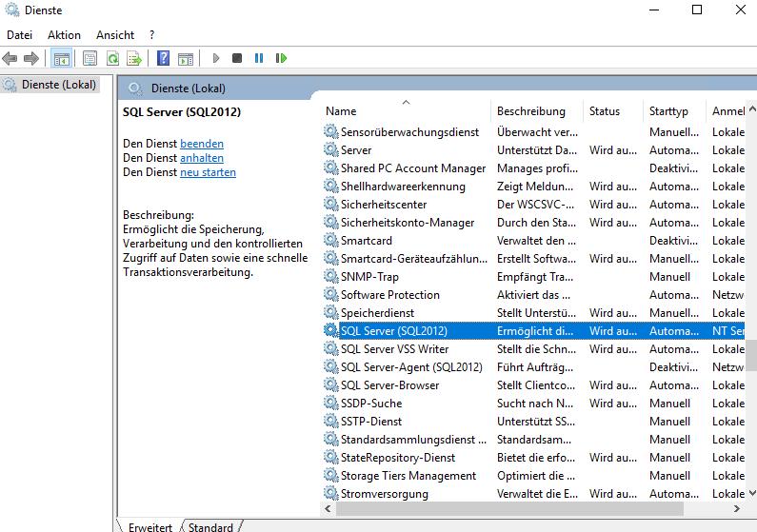Click the Forward arrow toolbar icon
Screen dimensions: 757x532
[x=31, y=58]
